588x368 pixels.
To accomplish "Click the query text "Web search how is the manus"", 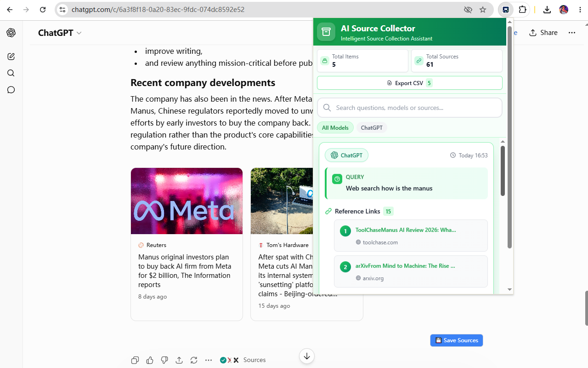I will pyautogui.click(x=389, y=188).
